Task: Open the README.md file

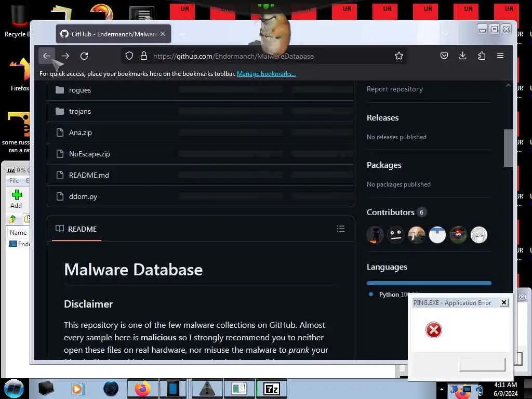Action: coord(89,176)
